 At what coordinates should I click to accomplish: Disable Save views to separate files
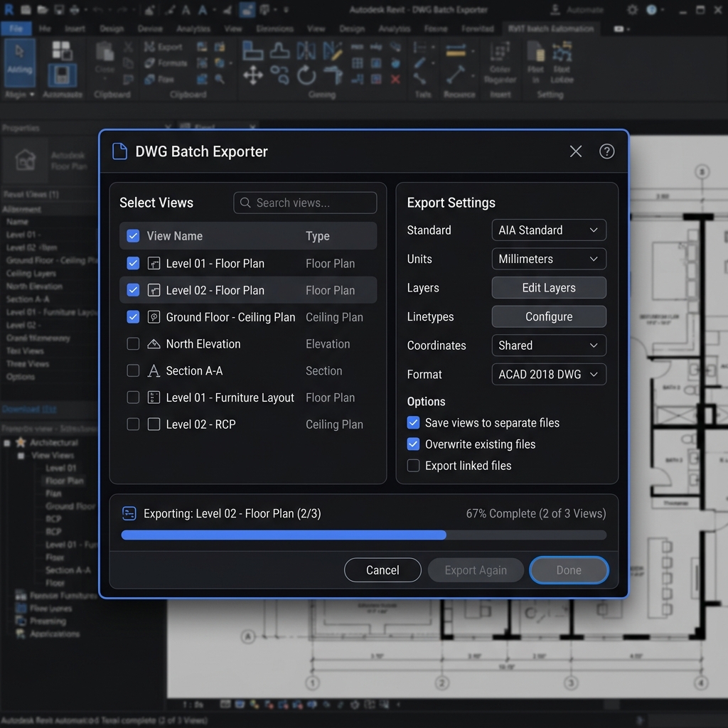click(x=413, y=423)
